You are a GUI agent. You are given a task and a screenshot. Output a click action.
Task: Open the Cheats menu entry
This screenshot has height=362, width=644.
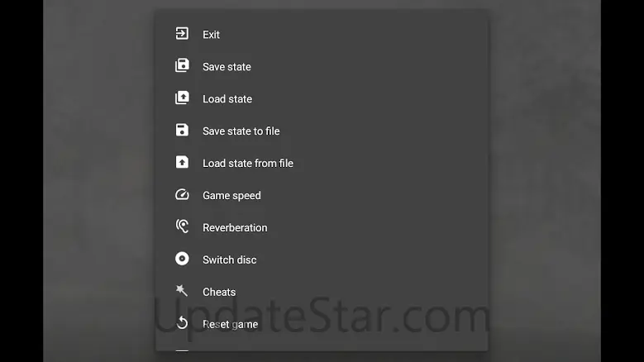[219, 293]
